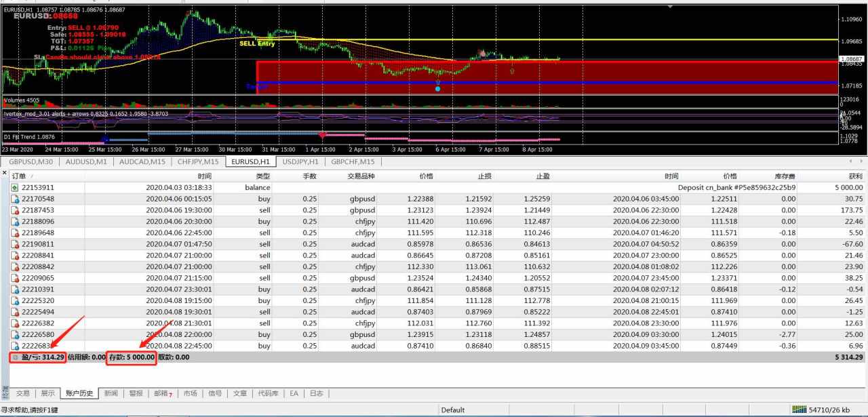Viewport: 868px width, 417px height.
Task: Open the 展示 terminal tab
Action: [47, 393]
